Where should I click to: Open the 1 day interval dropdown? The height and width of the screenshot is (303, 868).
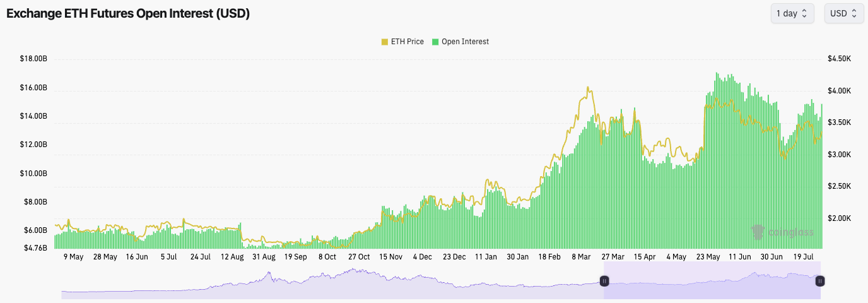click(792, 13)
